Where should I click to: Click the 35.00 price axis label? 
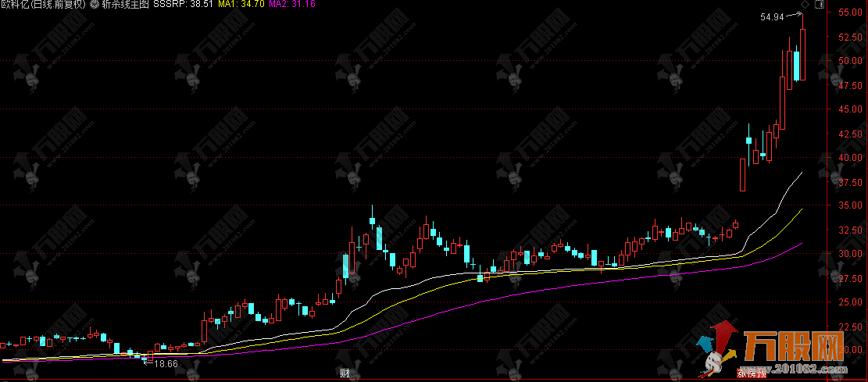click(x=848, y=205)
